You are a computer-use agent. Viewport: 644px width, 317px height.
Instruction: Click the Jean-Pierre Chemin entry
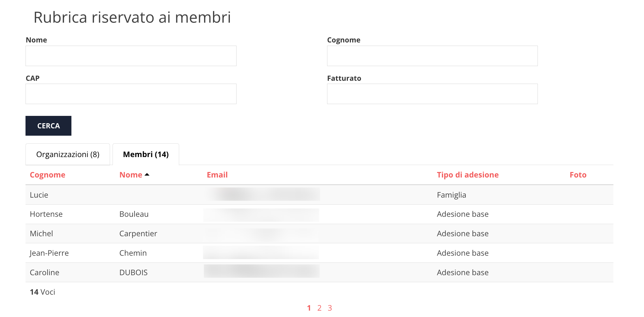coord(49,253)
